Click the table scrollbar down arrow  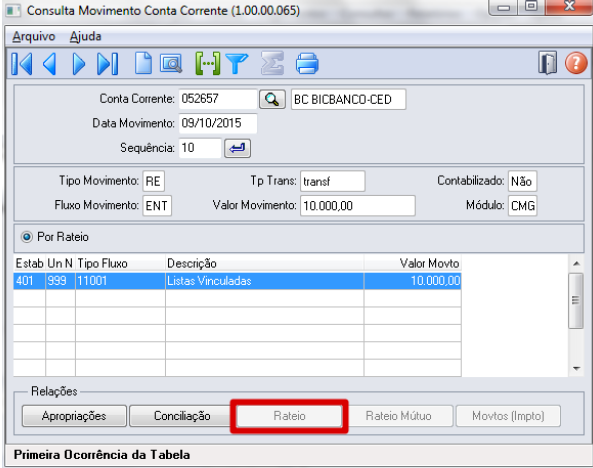(576, 368)
